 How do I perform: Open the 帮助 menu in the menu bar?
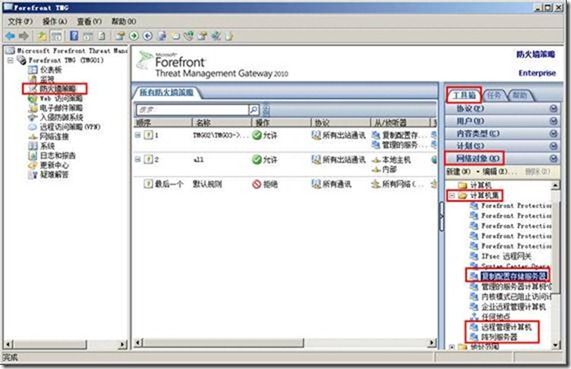[x=123, y=21]
